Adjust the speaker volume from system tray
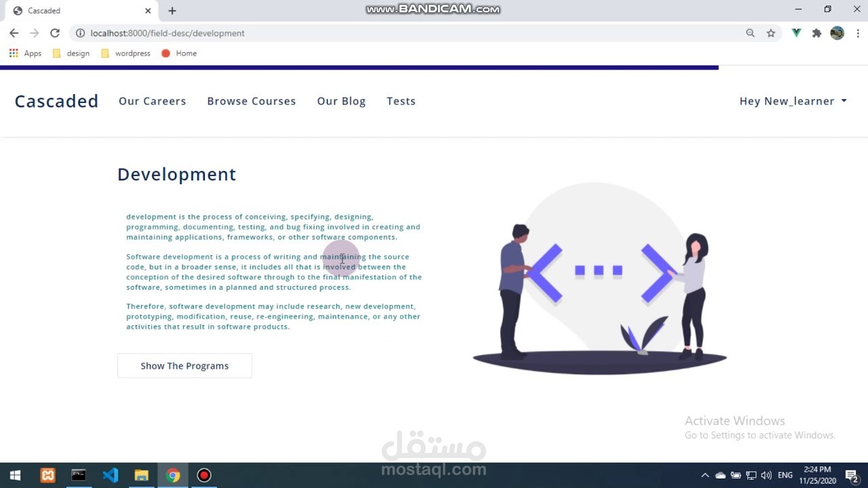 767,475
